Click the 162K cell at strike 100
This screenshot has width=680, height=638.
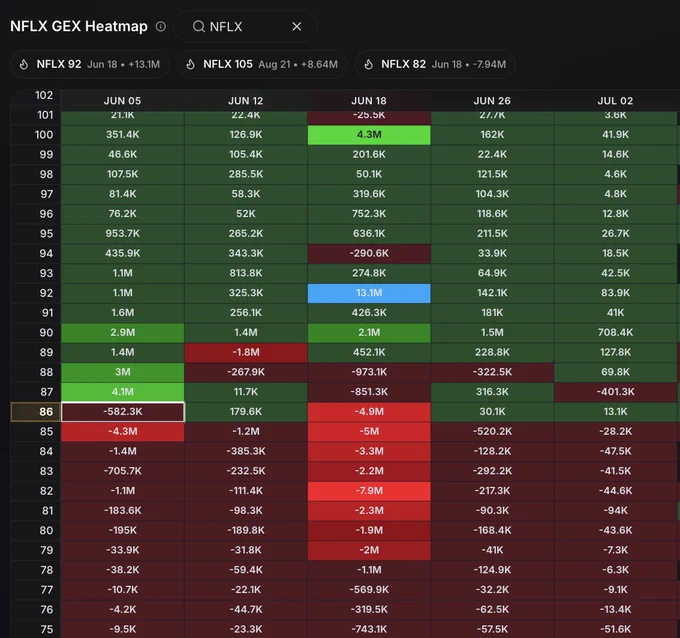click(x=492, y=134)
